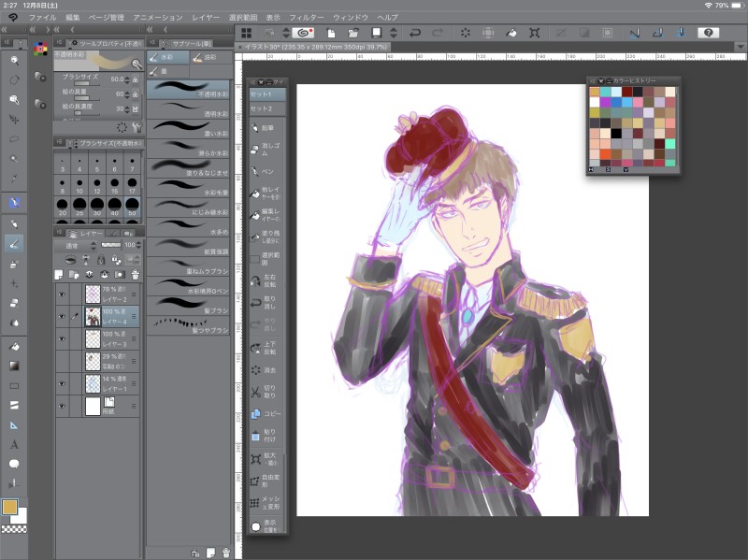This screenshot has width=748, height=560.
Task: Select the Fill bucket tool in tool palette
Action: 14,347
